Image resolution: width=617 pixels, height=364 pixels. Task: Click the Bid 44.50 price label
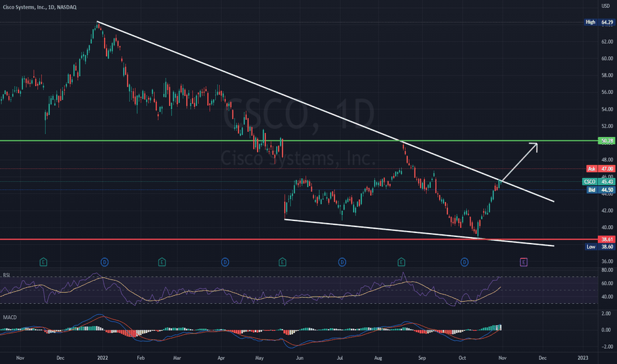601,190
